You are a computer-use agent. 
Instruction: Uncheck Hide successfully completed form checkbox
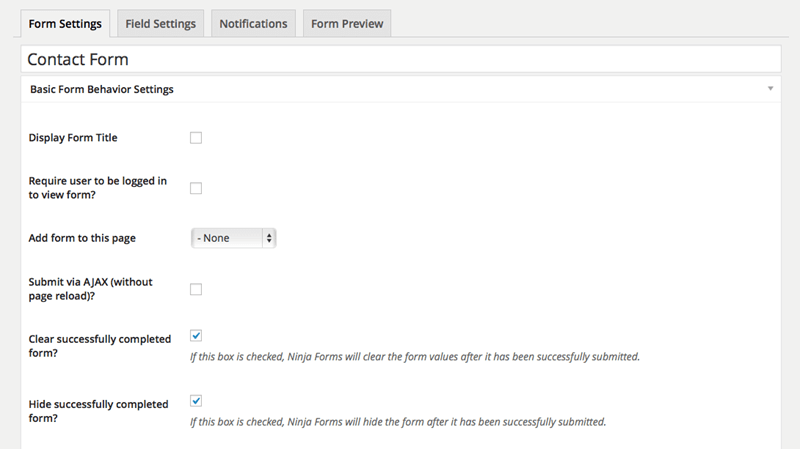click(x=196, y=401)
